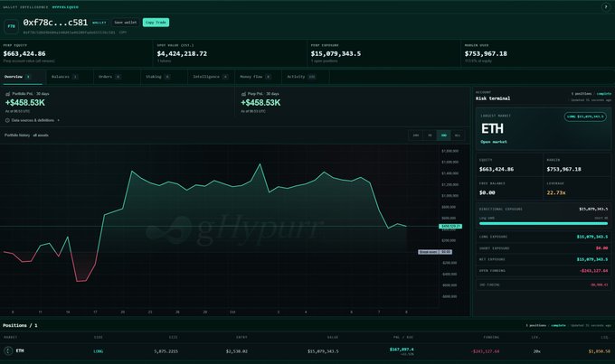The width and height of the screenshot is (615, 364).
Task: Click the Save wallet button
Action: click(x=126, y=23)
